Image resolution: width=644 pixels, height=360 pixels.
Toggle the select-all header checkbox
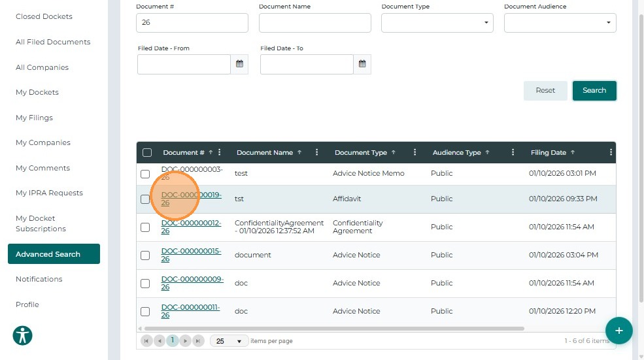[147, 153]
